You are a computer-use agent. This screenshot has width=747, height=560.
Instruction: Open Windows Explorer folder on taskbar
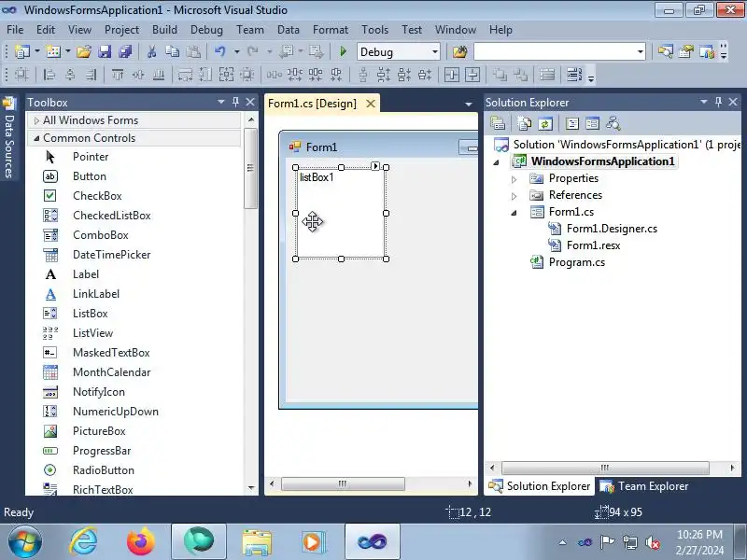coord(257,542)
